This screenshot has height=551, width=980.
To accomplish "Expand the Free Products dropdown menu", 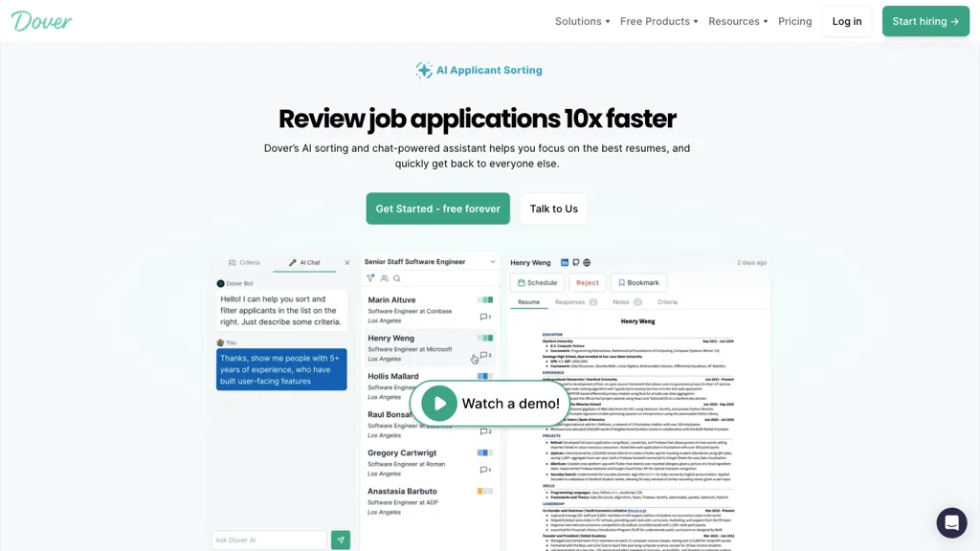I will pos(658,21).
